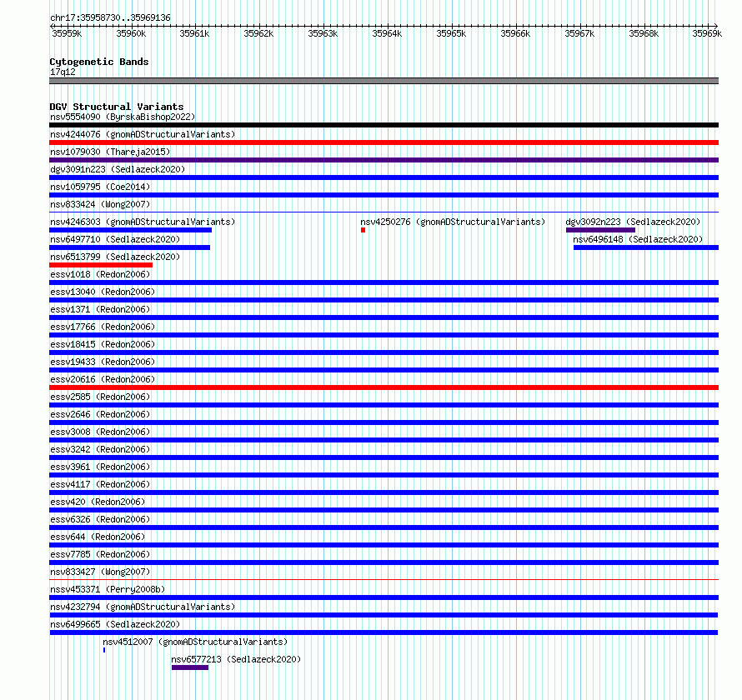Click the nsv1059795 (Coe2014) label

(100, 187)
